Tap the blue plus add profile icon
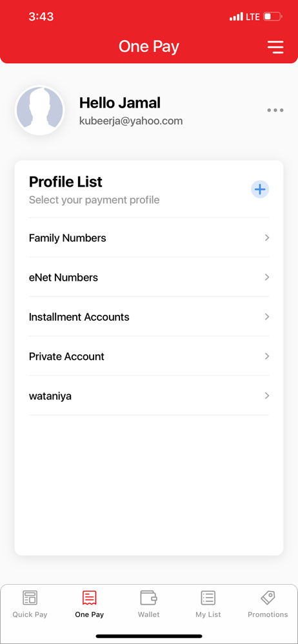The width and height of the screenshot is (298, 644). [260, 189]
